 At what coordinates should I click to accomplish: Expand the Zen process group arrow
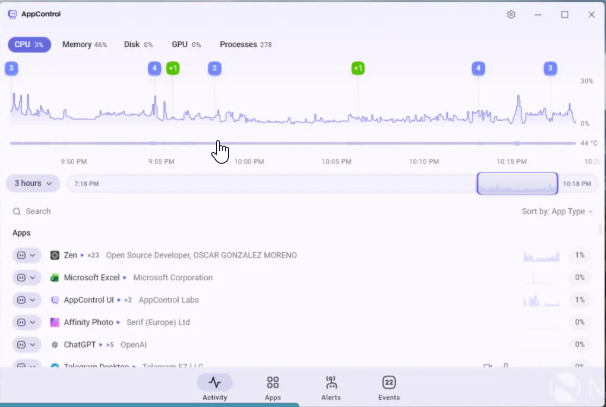[x=82, y=255]
